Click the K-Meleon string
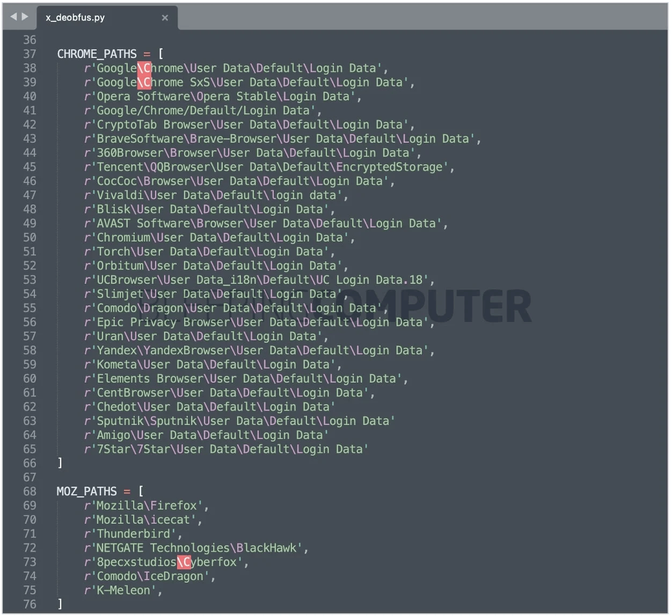Screen dimensions: 672x616 [121, 590]
